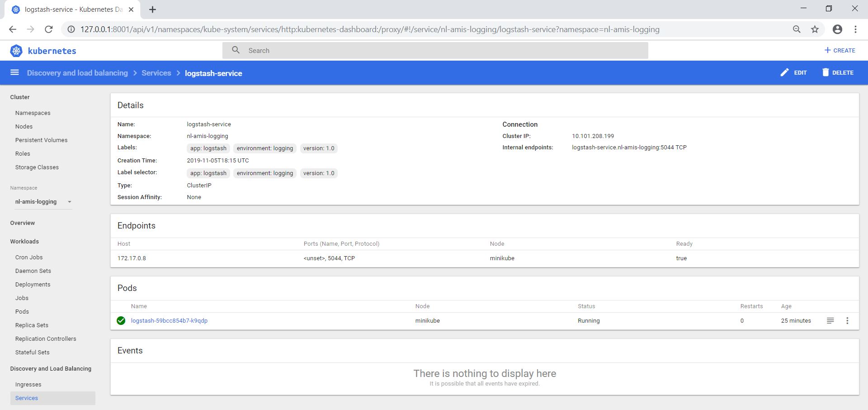The image size is (868, 410).
Task: Click the dashboard Search field
Action: [x=435, y=50]
